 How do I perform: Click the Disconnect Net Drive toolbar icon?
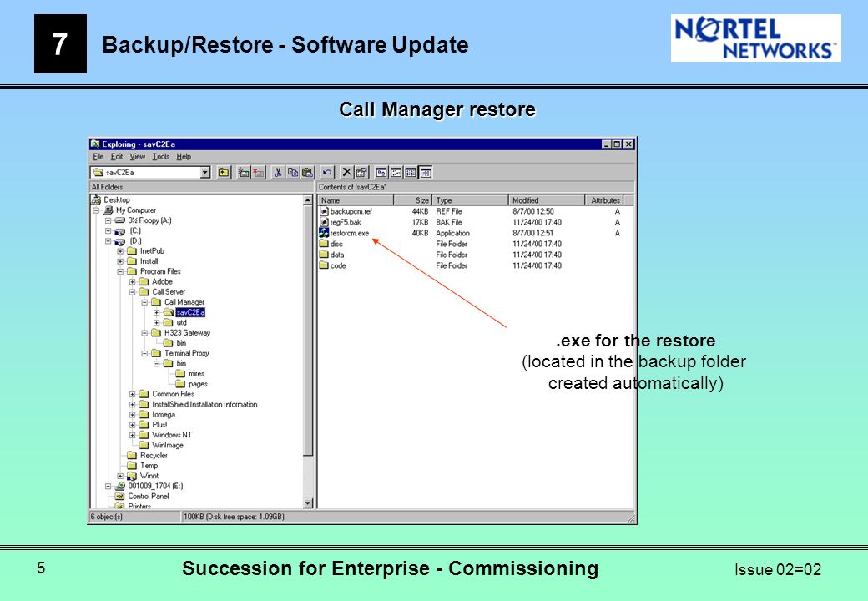point(258,173)
